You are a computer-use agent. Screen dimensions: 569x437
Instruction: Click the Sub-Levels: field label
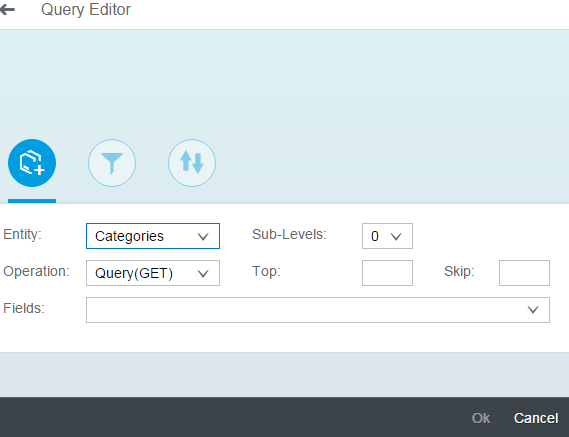[289, 234]
